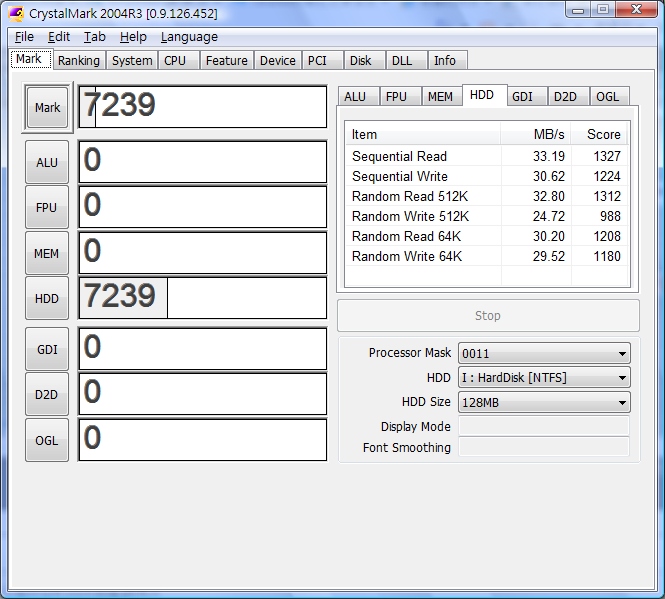Image resolution: width=665 pixels, height=599 pixels.
Task: Open the Language menu
Action: (x=189, y=37)
